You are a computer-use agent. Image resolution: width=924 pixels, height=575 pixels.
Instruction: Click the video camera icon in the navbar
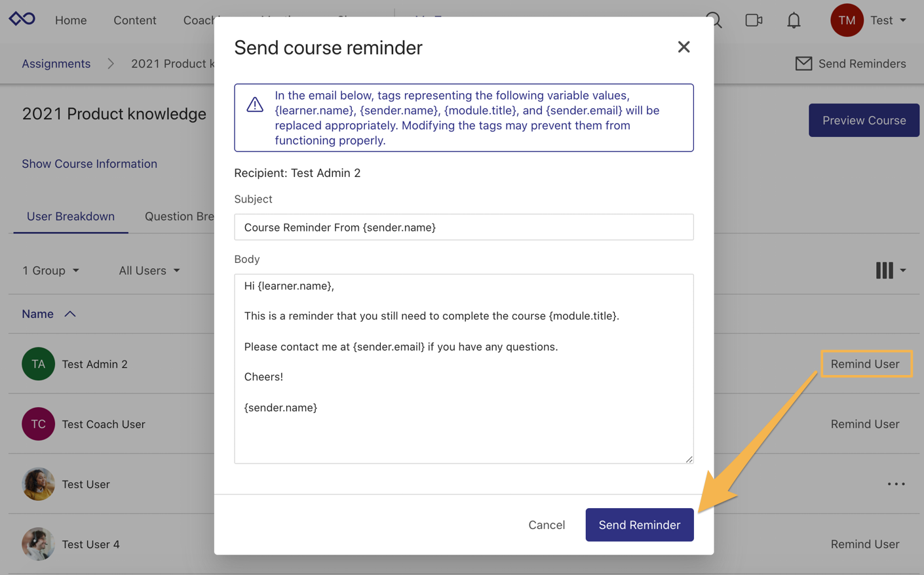click(x=754, y=20)
